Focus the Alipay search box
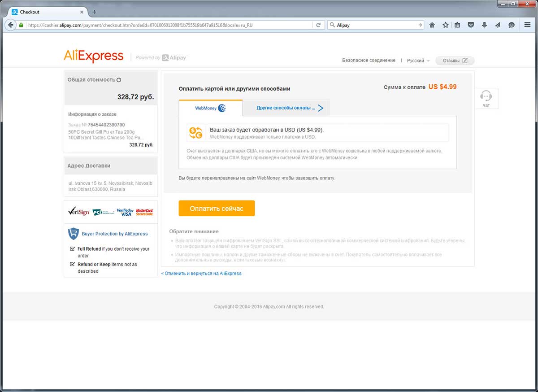The width and height of the screenshot is (538, 392). (376, 25)
